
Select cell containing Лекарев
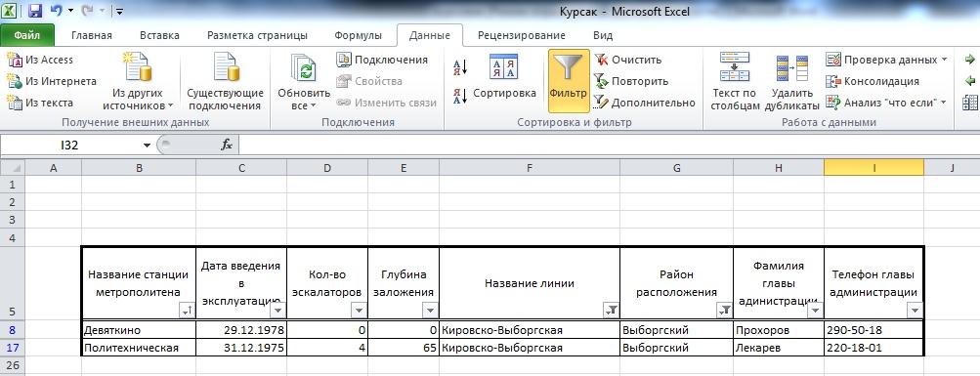(779, 348)
